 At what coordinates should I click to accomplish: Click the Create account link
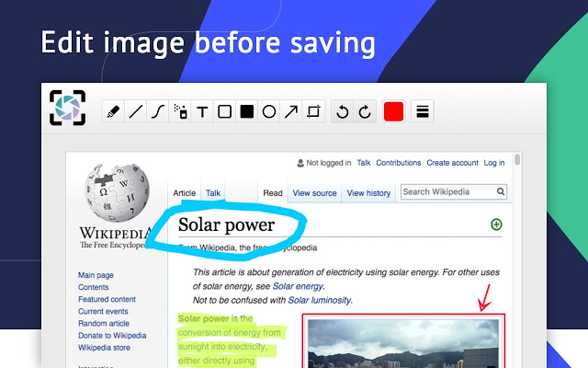click(452, 163)
